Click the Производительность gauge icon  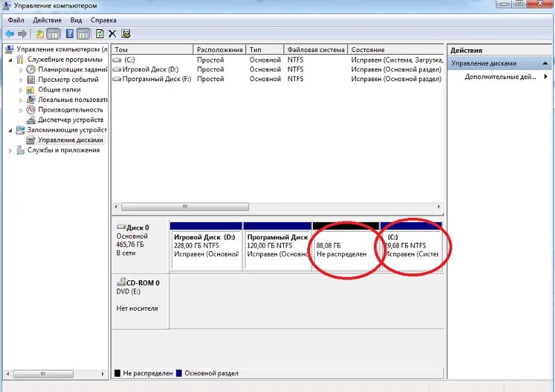31,110
